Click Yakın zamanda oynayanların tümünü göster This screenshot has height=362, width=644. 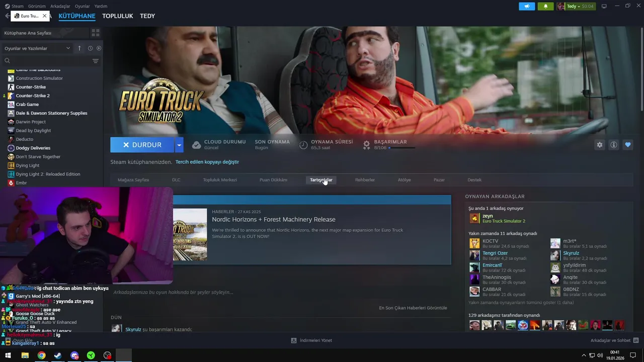521,303
